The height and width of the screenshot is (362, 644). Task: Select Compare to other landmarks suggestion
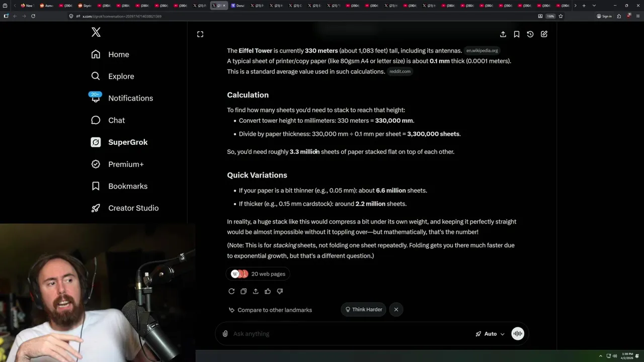270,310
